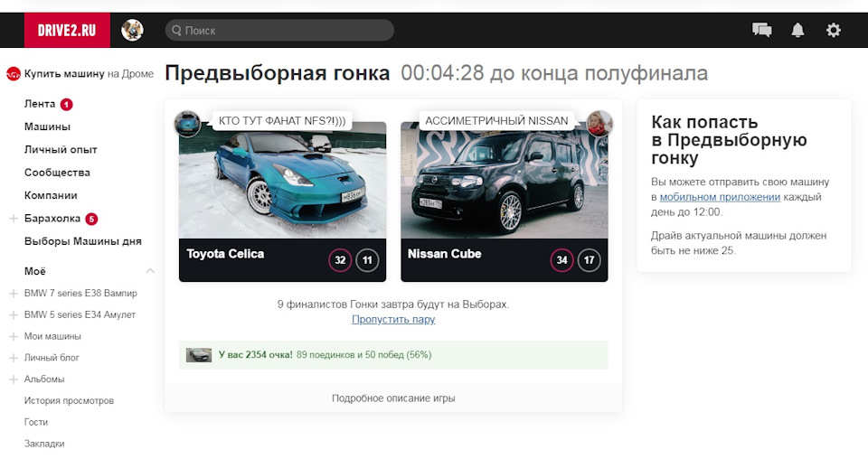Click Предвыборная гонка heading

pyautogui.click(x=278, y=73)
